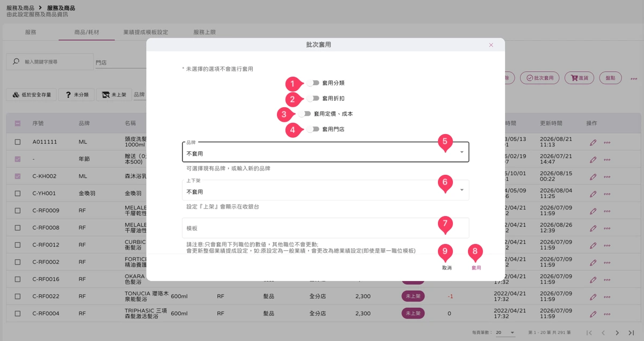Change the rows-per-page dropdown showing 20
Viewport: 644px width, 341px height.
(x=504, y=333)
